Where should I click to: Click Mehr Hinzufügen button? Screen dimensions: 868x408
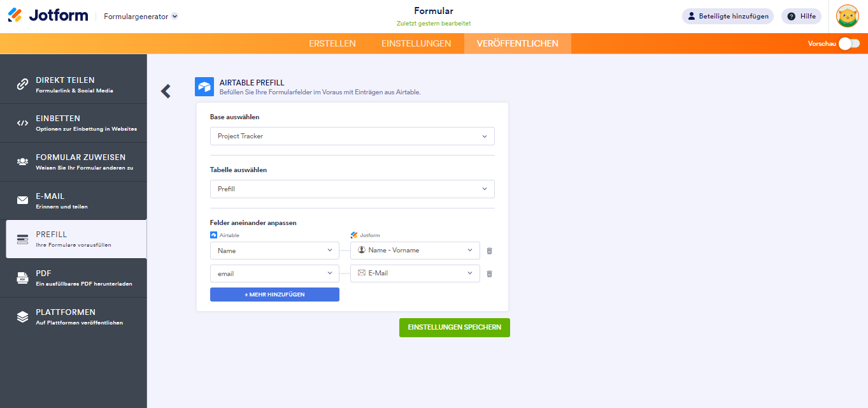click(x=274, y=295)
